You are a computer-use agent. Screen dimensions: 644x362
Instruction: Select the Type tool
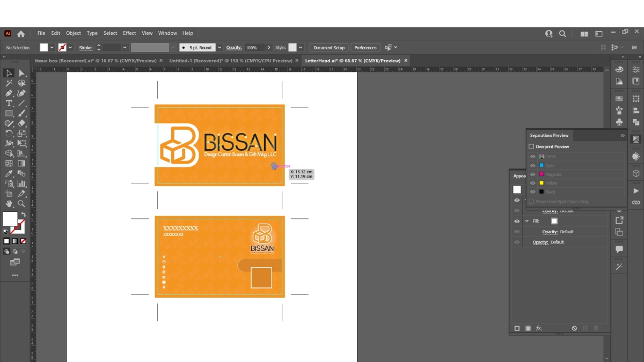pos(9,103)
